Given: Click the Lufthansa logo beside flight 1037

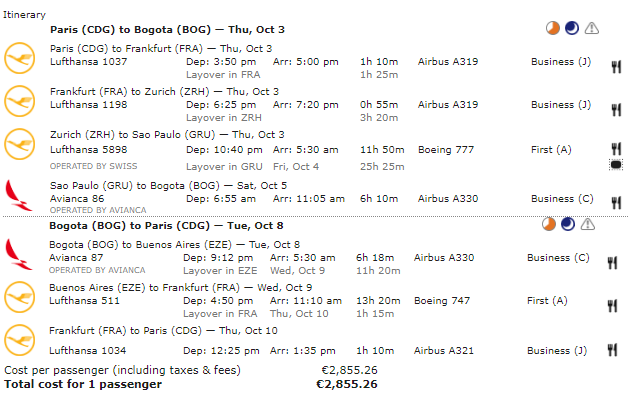Looking at the screenshot, I should (19, 56).
